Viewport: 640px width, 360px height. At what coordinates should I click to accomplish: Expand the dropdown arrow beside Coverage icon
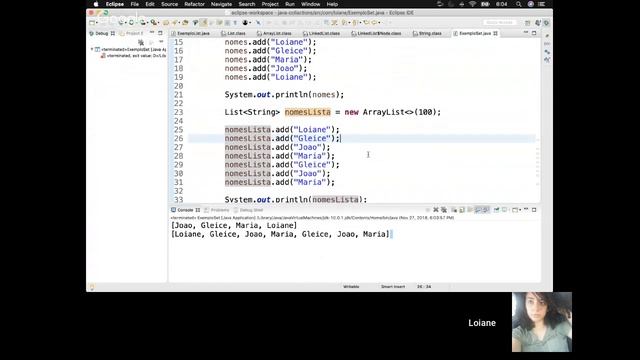point(148,23)
